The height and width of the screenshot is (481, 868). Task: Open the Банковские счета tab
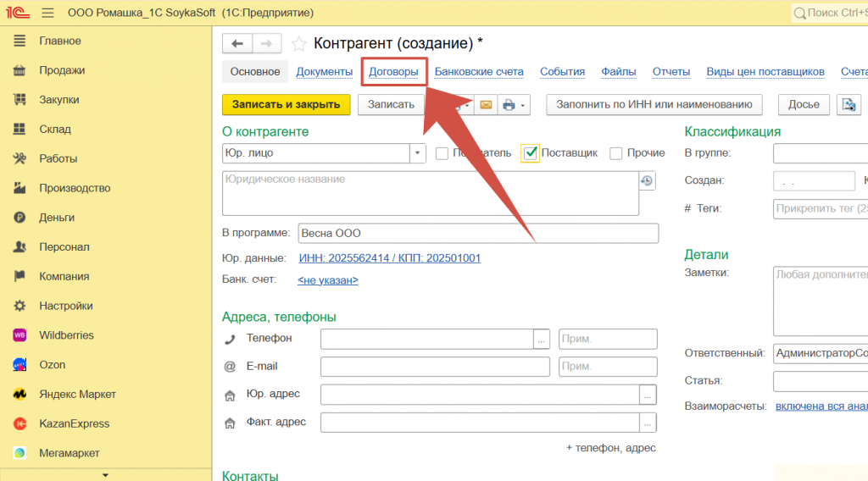479,72
